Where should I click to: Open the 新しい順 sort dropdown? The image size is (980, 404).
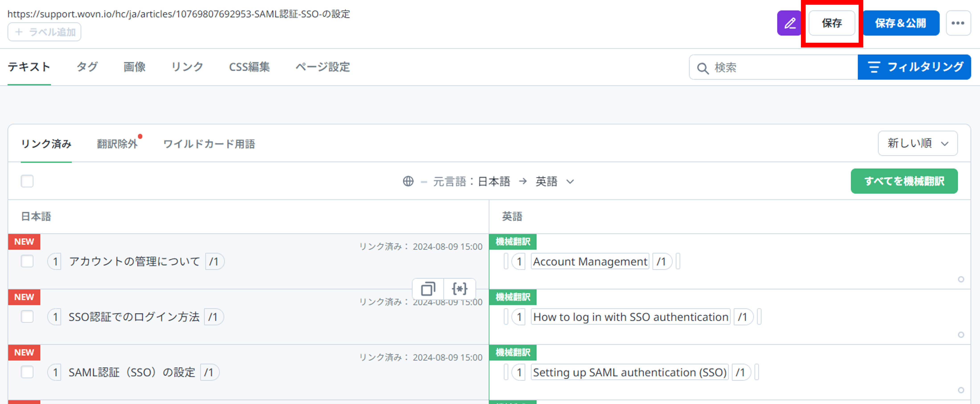pos(918,143)
